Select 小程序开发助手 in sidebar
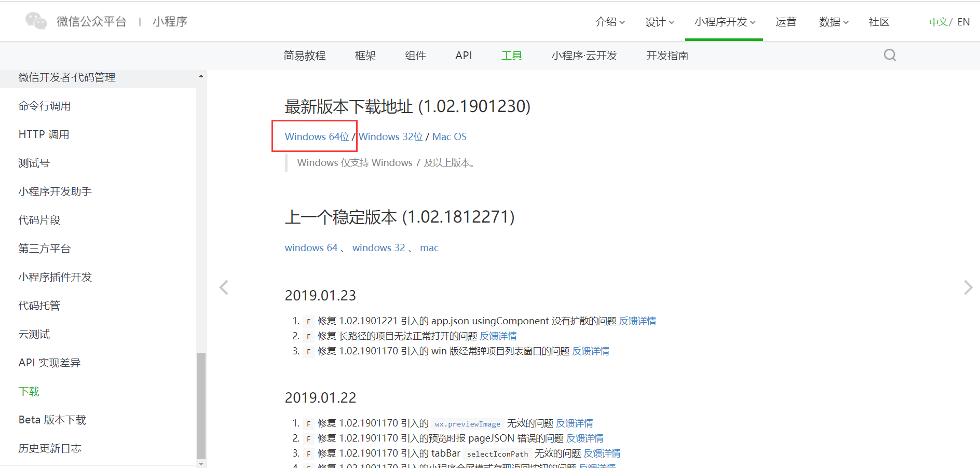The image size is (980, 468). click(55, 191)
